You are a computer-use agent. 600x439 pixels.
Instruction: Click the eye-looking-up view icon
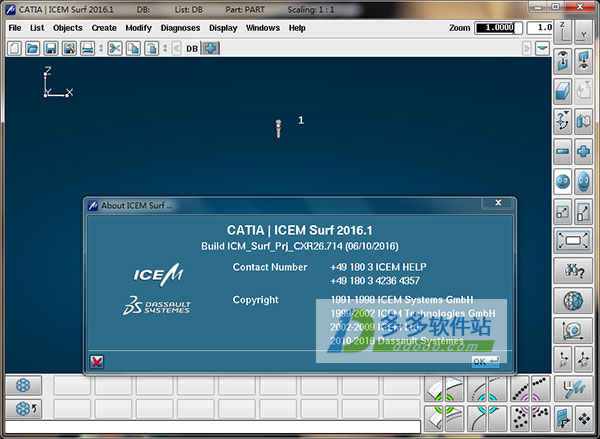pos(584,61)
